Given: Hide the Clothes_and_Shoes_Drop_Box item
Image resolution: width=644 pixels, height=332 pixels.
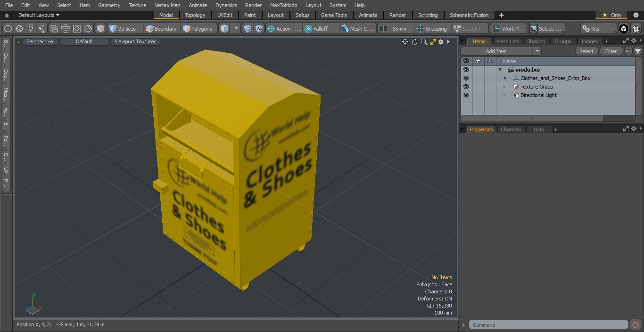Looking at the screenshot, I should pos(466,78).
